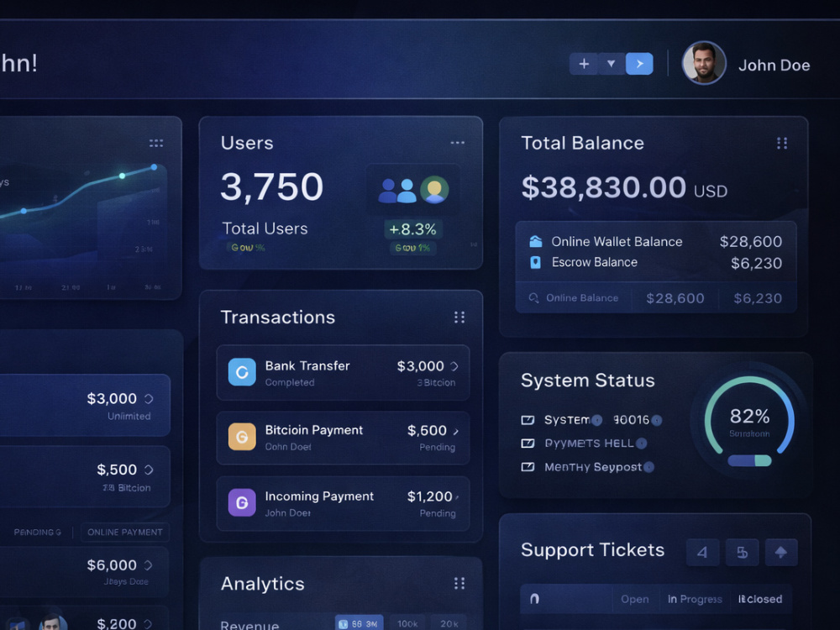Expand the Bank Transfer $3,000 chevron

point(454,366)
